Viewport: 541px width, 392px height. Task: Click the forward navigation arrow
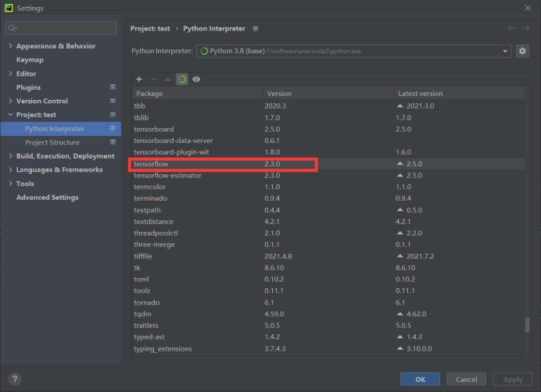(526, 28)
